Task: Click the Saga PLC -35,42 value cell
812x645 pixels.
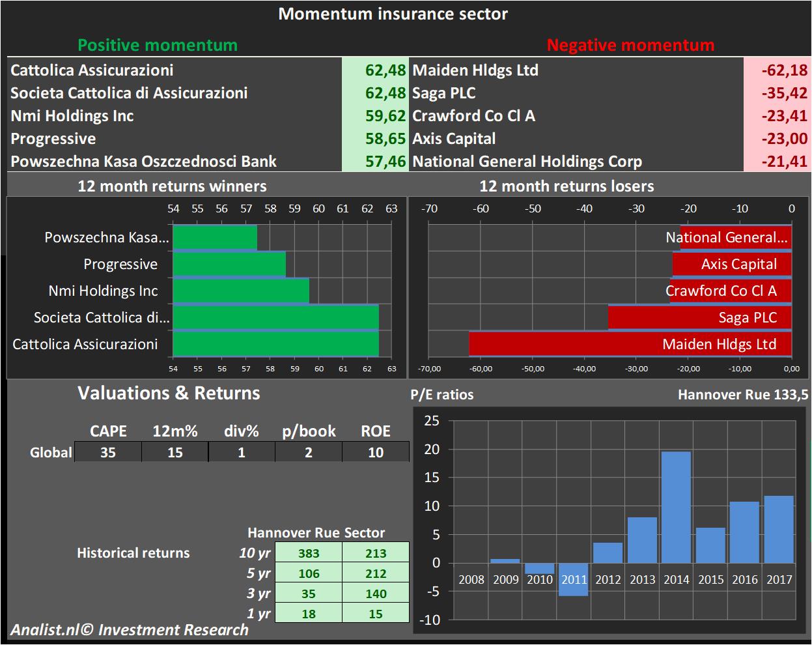Action: click(777, 93)
